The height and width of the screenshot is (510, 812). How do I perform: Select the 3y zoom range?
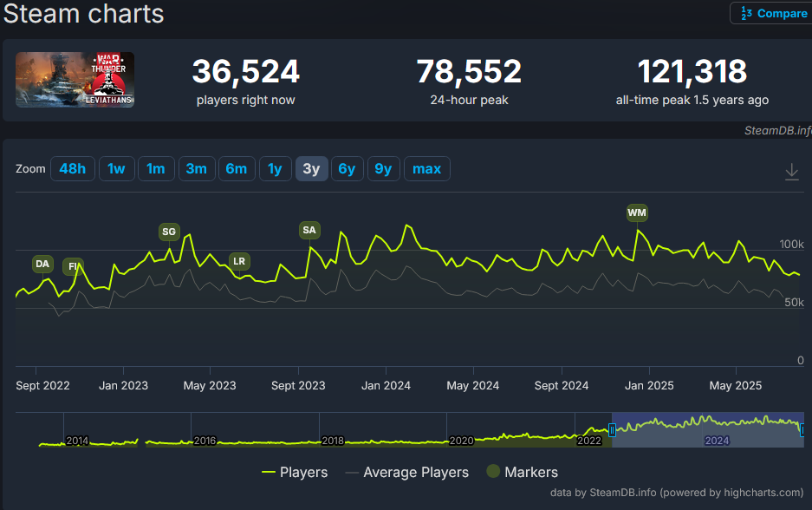click(311, 169)
